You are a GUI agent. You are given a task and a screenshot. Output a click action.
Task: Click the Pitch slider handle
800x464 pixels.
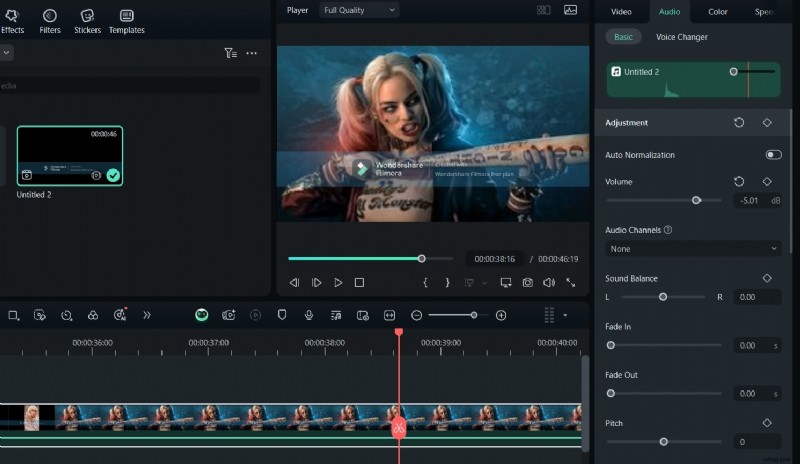(x=663, y=442)
